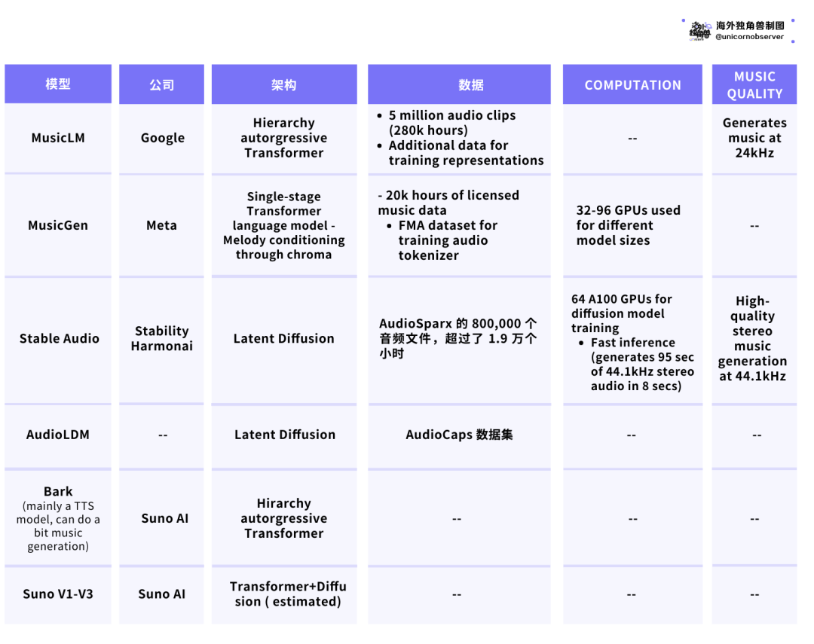Click the 5 million audio clips cell
The height and width of the screenshot is (644, 814).
460,138
